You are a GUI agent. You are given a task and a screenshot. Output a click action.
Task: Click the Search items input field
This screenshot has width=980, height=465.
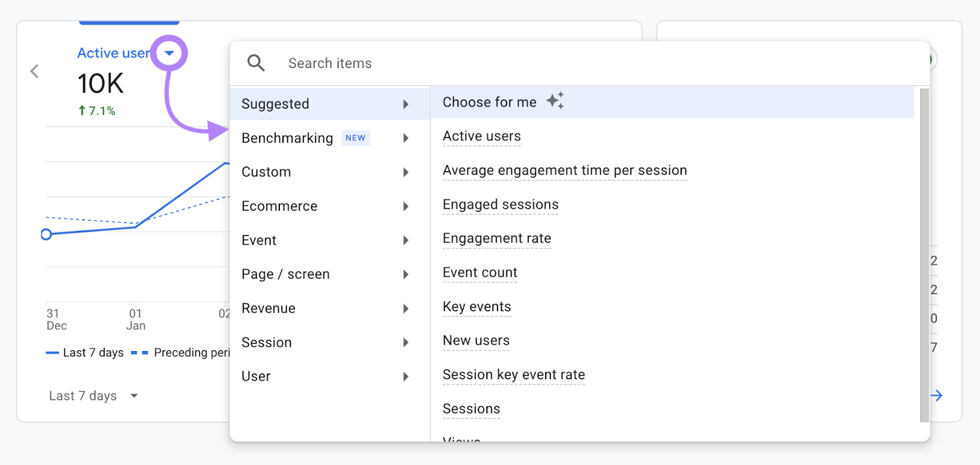click(551, 64)
